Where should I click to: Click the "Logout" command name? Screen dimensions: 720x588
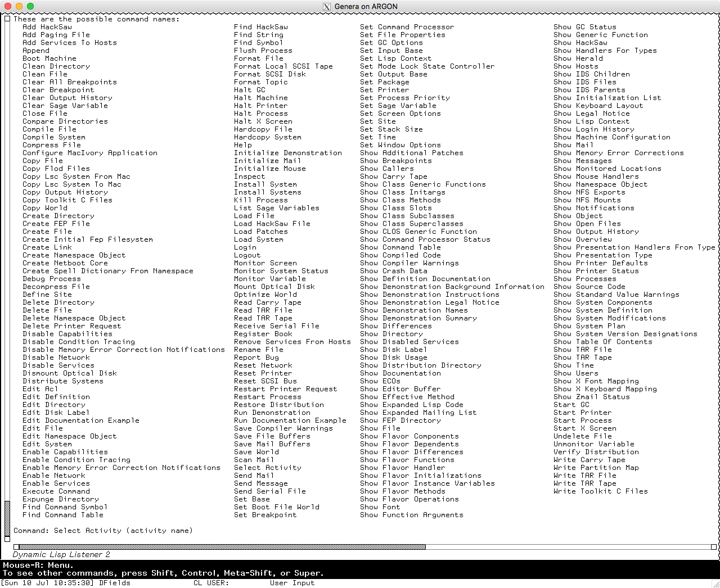247,255
